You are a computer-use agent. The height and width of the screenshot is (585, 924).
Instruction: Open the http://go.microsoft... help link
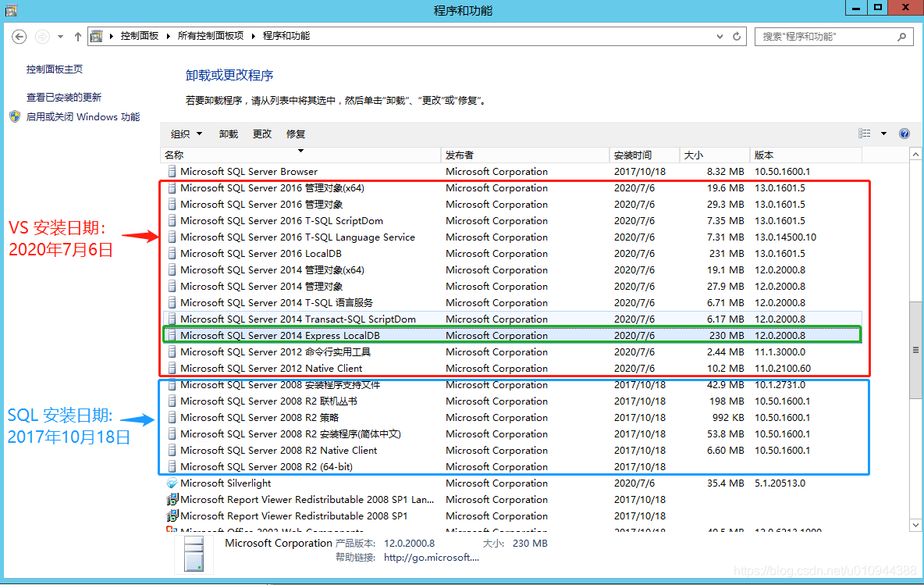(x=432, y=558)
